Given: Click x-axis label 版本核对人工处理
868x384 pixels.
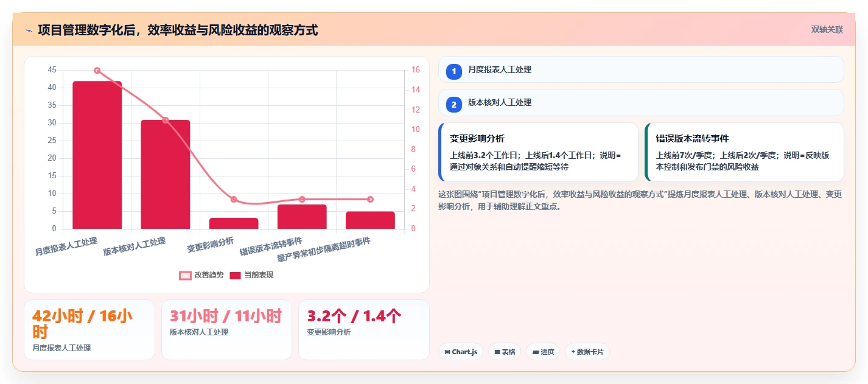Looking at the screenshot, I should click(x=135, y=246).
